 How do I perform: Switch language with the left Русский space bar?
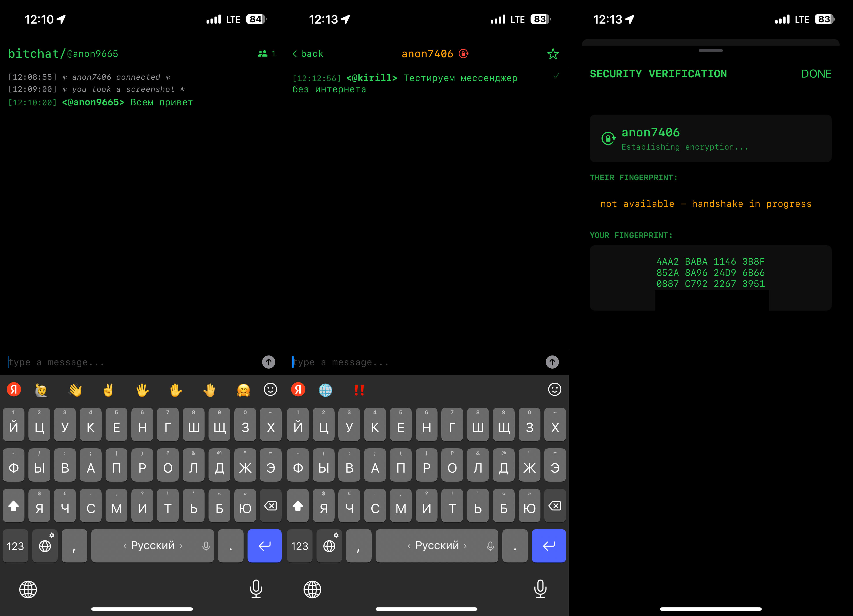tap(152, 546)
